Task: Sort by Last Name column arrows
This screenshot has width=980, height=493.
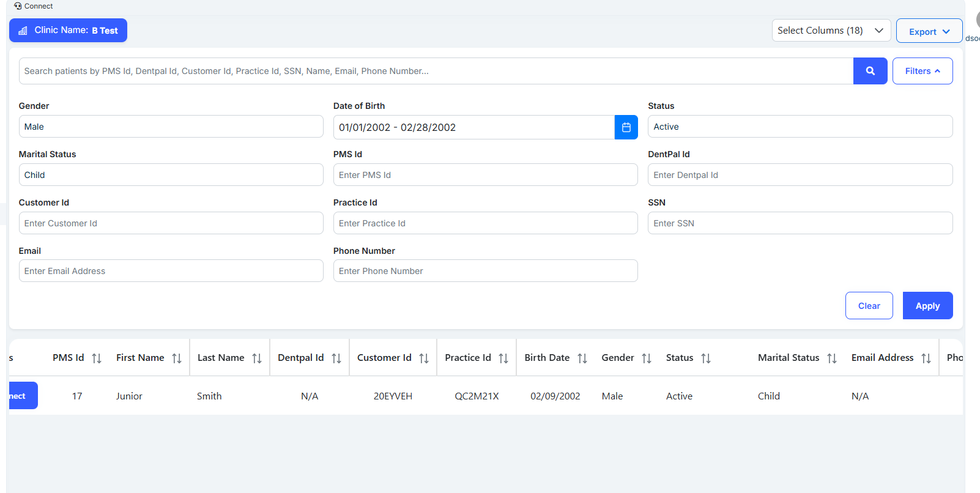Action: coord(257,358)
